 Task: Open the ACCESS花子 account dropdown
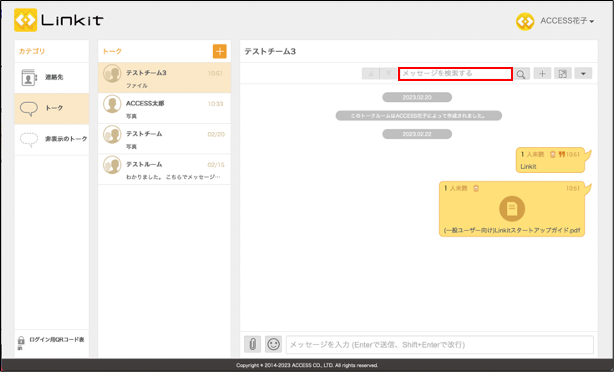point(555,21)
